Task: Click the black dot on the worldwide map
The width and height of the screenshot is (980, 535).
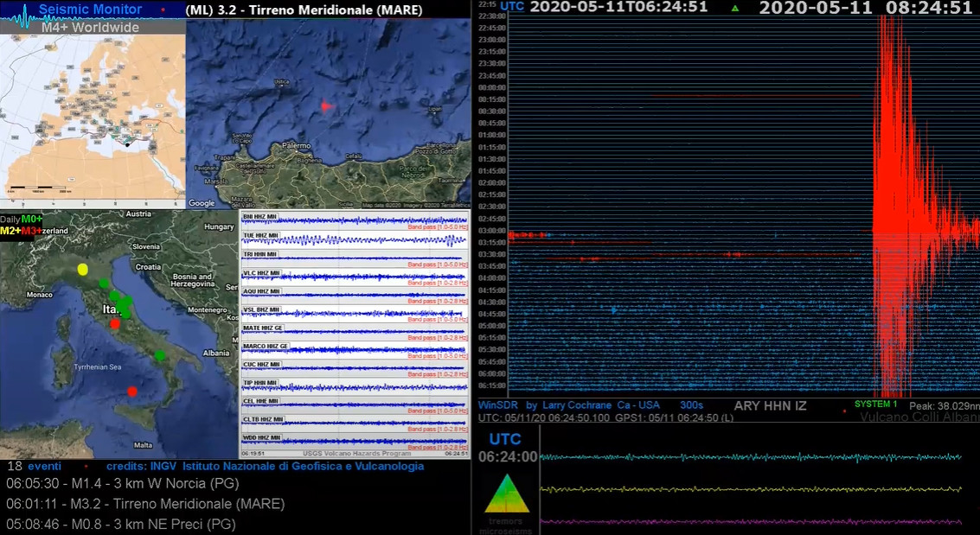Action: tap(128, 144)
